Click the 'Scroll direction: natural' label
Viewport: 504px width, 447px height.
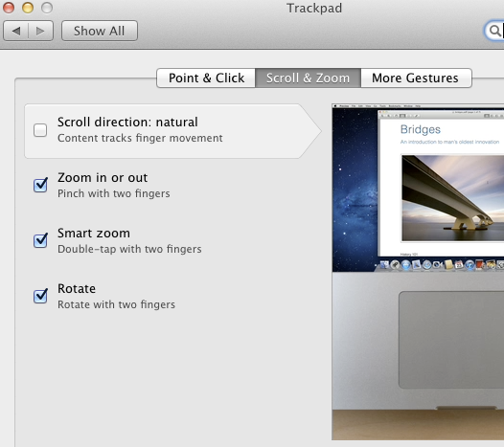(127, 122)
